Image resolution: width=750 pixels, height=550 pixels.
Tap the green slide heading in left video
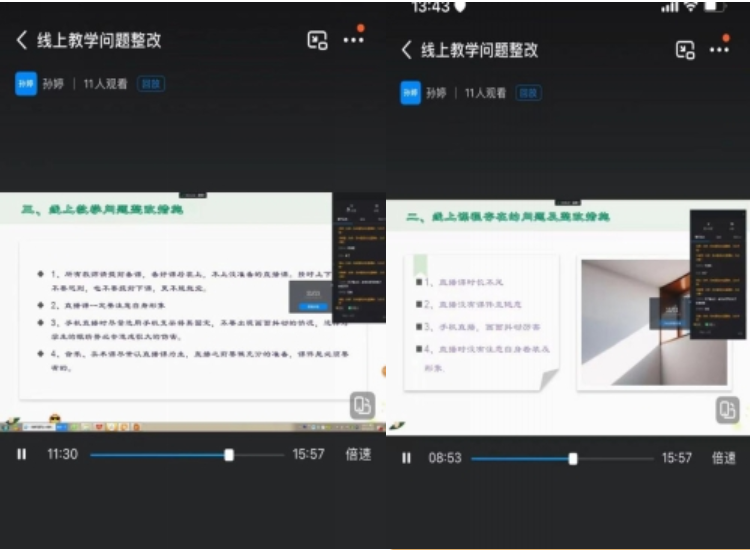(x=102, y=209)
